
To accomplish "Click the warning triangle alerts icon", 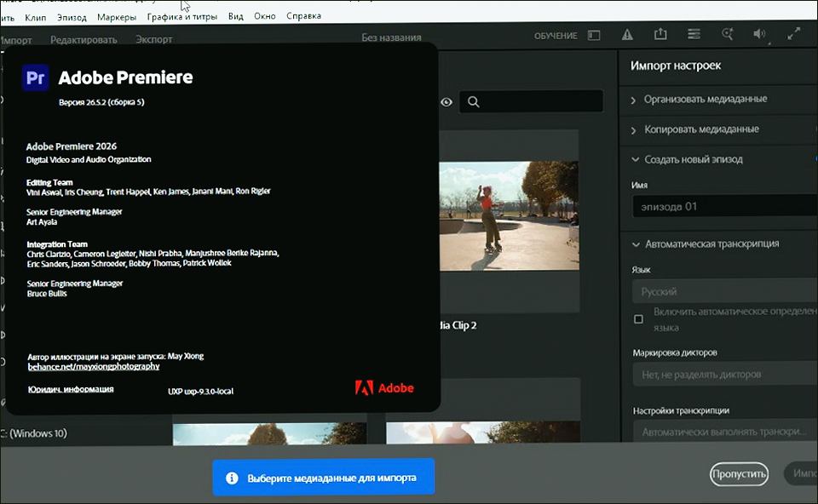I will tap(627, 35).
